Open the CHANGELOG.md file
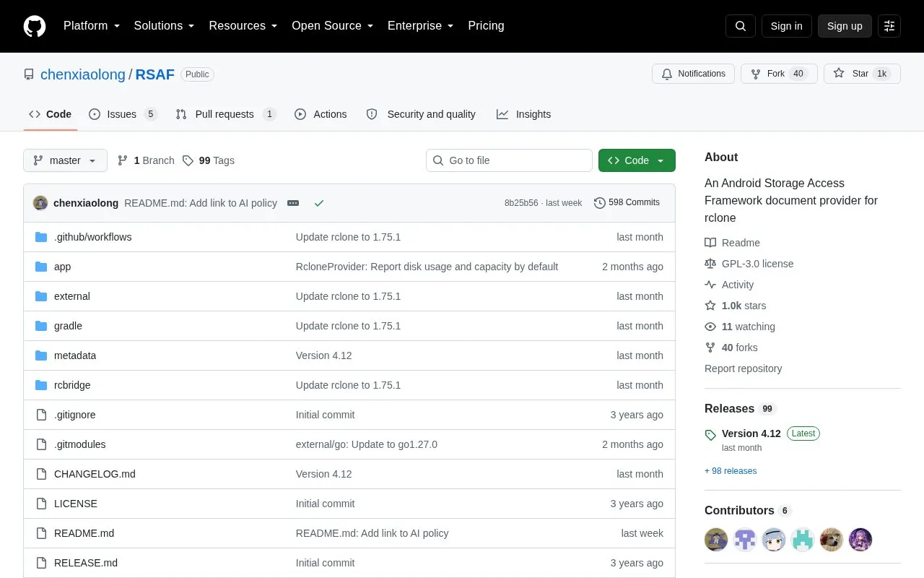This screenshot has height=578, width=924. tap(95, 474)
